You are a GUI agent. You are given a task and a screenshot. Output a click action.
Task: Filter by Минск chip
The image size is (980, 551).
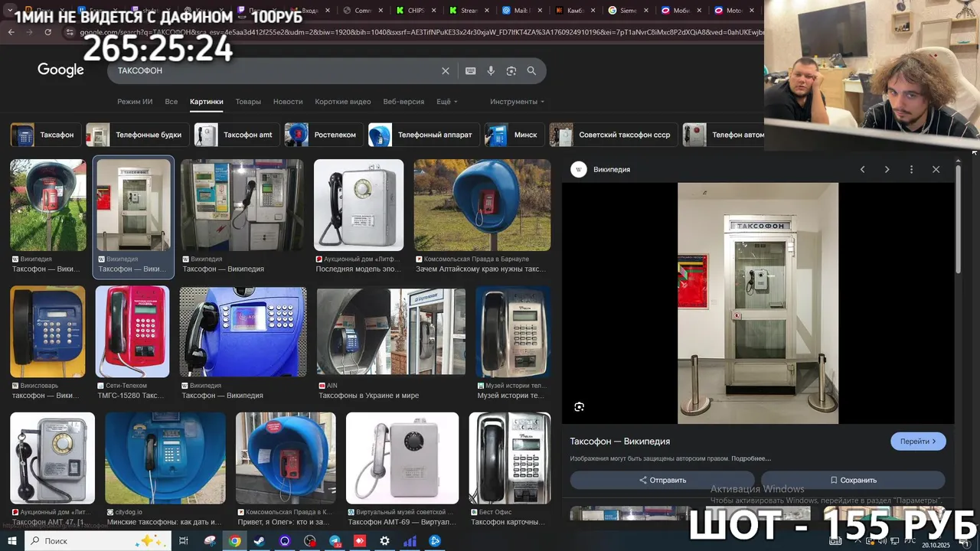tap(514, 135)
